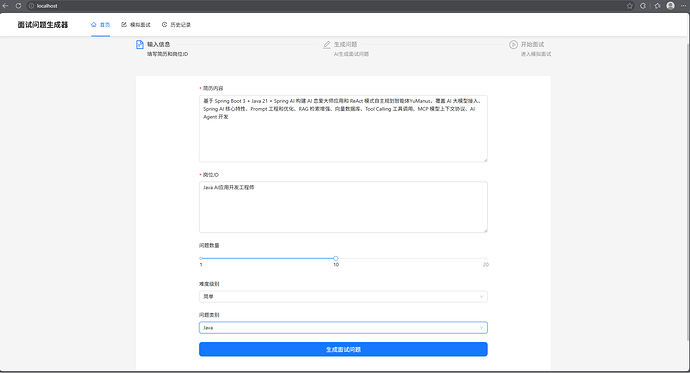The image size is (690, 373).
Task: Open the 问题类别 dropdown showing Java
Action: pyautogui.click(x=343, y=328)
